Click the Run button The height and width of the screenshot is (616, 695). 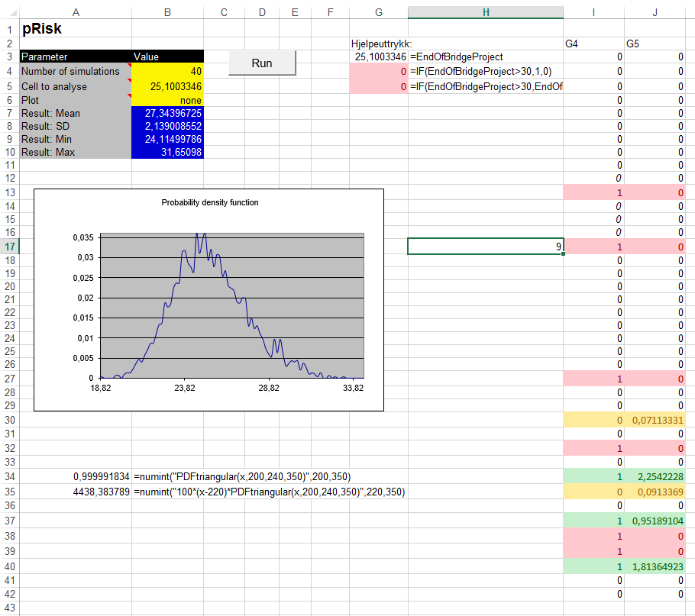coord(262,63)
